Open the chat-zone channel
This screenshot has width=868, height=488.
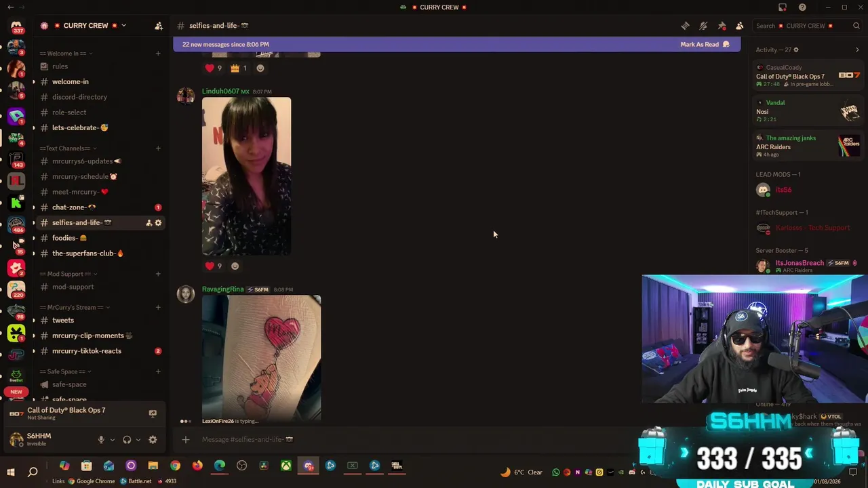tap(101, 207)
